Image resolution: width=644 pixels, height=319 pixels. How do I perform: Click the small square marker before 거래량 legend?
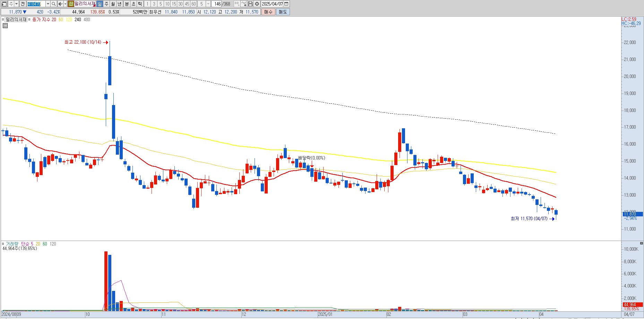[3, 244]
